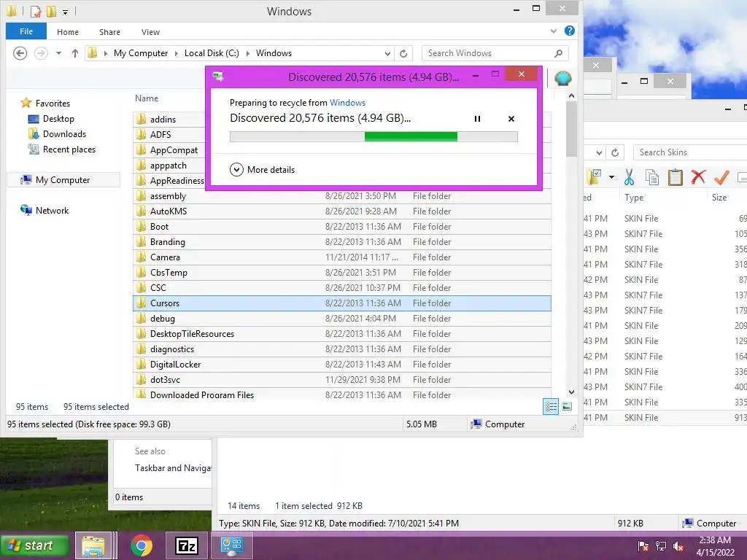The width and height of the screenshot is (747, 560).
Task: Click Local Disk (C:) in the address bar
Action: pos(212,53)
